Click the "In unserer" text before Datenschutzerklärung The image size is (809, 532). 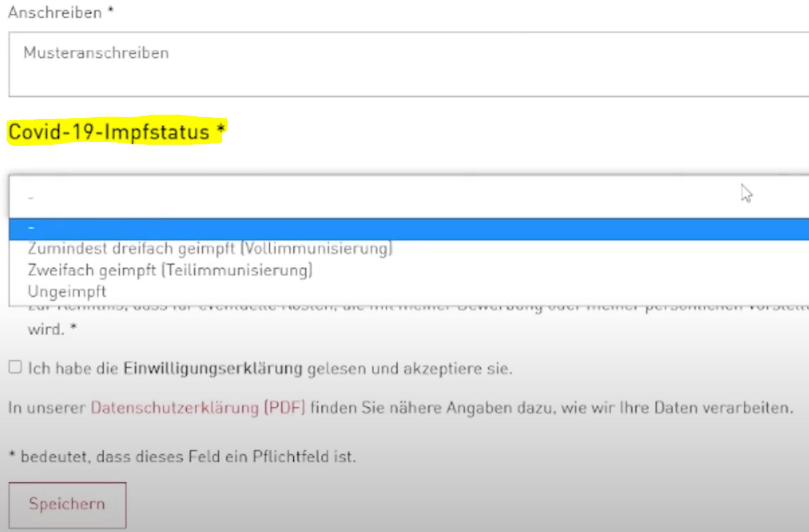pos(47,408)
